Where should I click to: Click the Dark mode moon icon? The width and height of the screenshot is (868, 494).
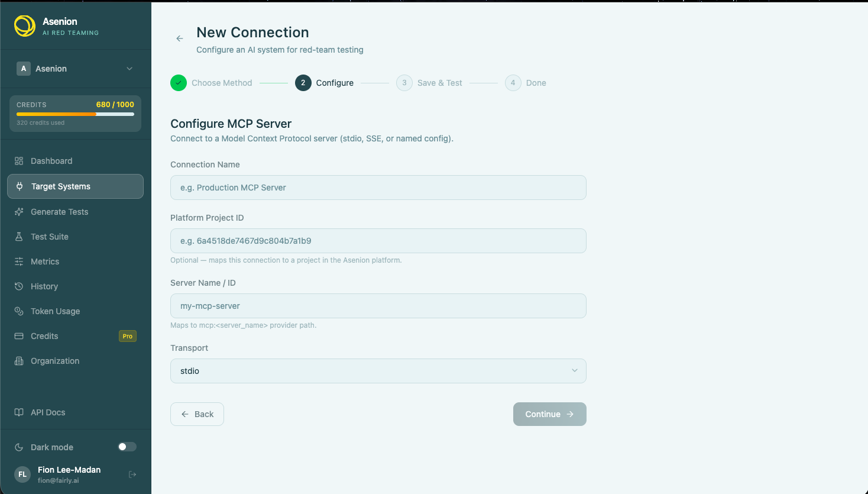19,447
